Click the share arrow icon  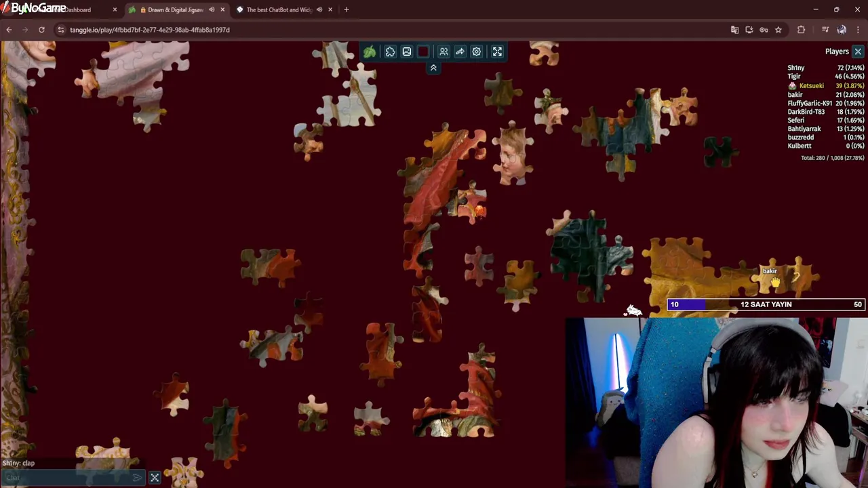pyautogui.click(x=460, y=52)
